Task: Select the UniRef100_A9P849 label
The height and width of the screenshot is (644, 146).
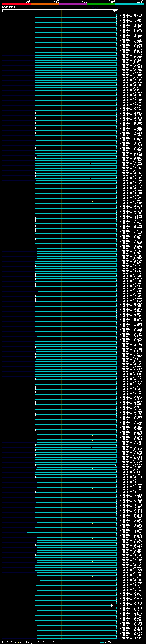Action: click(x=131, y=53)
